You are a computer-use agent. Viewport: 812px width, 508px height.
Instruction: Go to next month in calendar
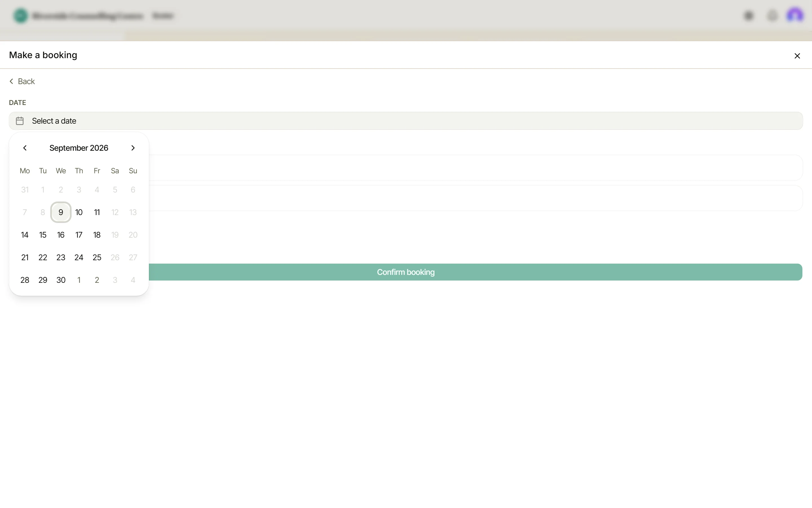pyautogui.click(x=133, y=148)
